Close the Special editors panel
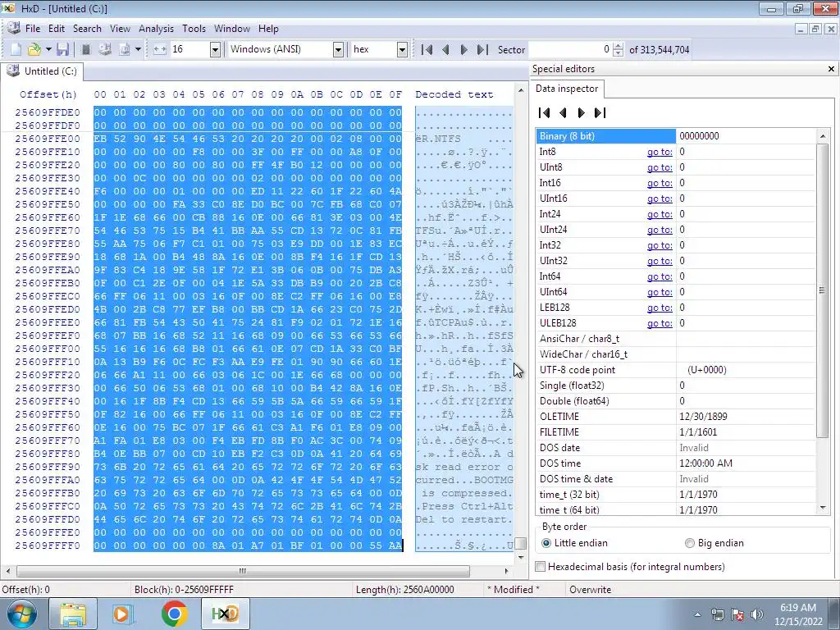840x630 pixels. [831, 69]
